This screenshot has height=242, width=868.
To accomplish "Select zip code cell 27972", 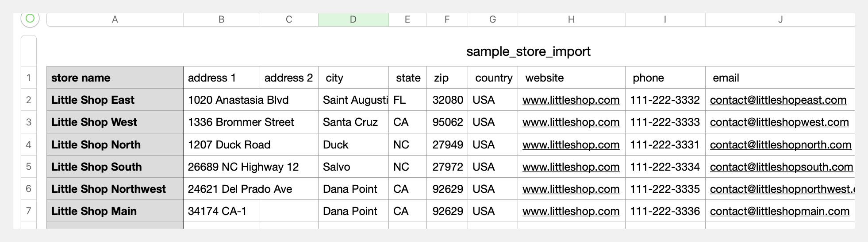I will tap(448, 167).
